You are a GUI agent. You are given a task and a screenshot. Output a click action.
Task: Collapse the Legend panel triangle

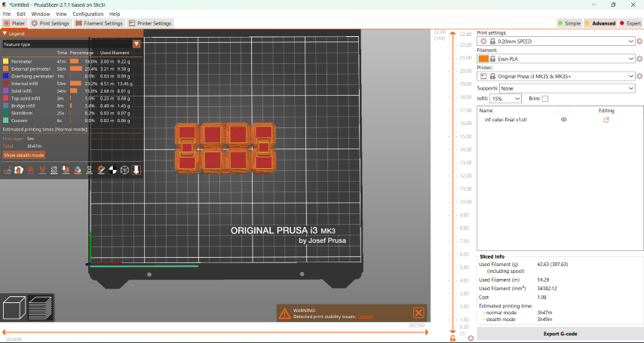click(x=5, y=33)
